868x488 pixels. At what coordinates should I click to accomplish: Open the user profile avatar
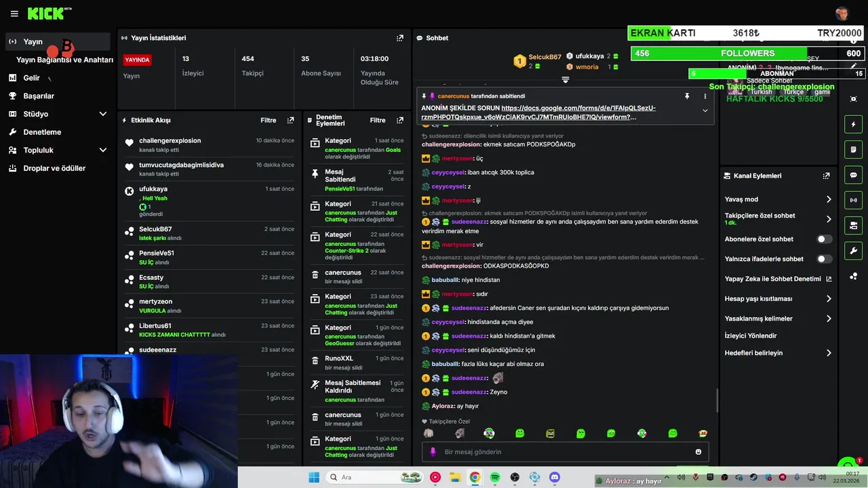pos(842,14)
